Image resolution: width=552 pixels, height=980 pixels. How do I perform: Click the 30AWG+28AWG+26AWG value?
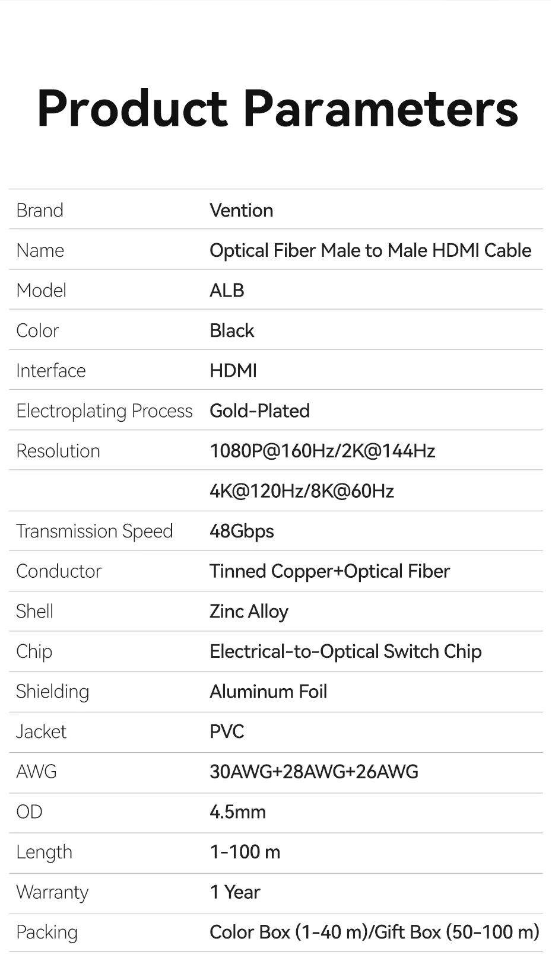tap(314, 772)
